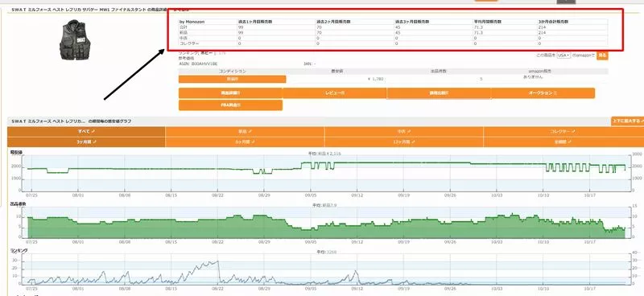Select the 新品 condition button under コンディション
The height and width of the screenshot is (296, 644).
coord(232,79)
